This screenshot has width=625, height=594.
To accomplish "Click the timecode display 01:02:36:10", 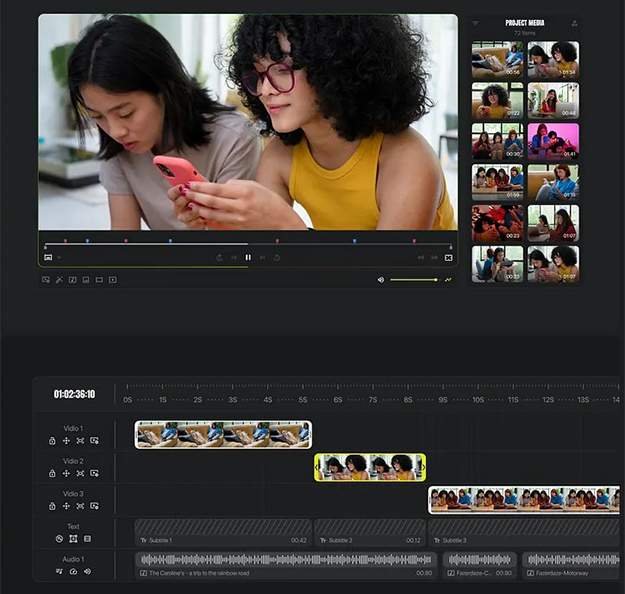I will [x=74, y=394].
